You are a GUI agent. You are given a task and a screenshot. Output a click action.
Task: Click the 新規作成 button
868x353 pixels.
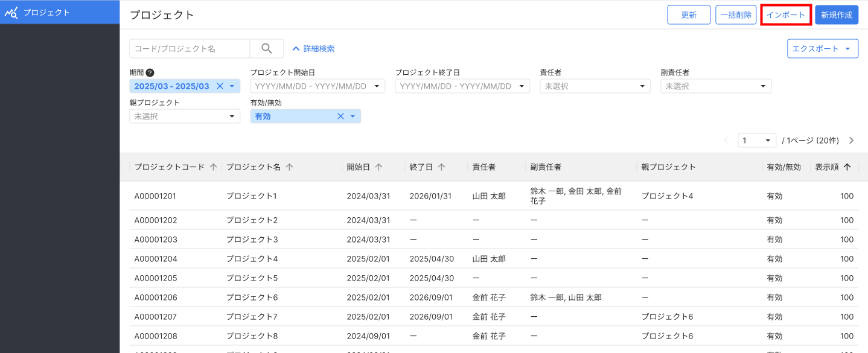(x=837, y=15)
